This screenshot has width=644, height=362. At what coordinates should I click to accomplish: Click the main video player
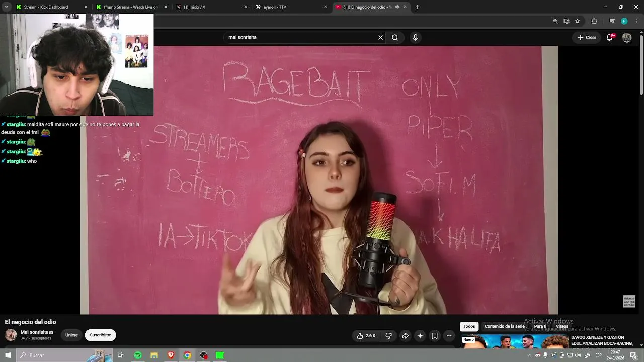pos(319,180)
